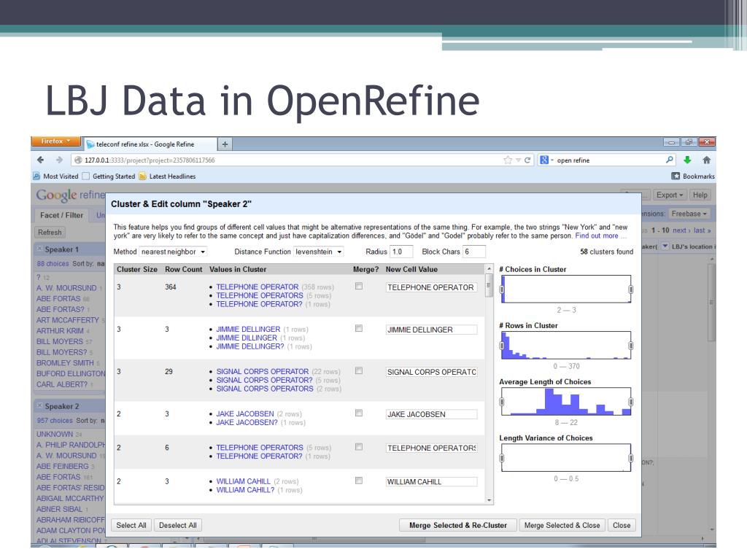Screen dimensions: 747x560
Task: Edit New Cell Value WILLIAM CAHILL
Action: click(x=431, y=482)
